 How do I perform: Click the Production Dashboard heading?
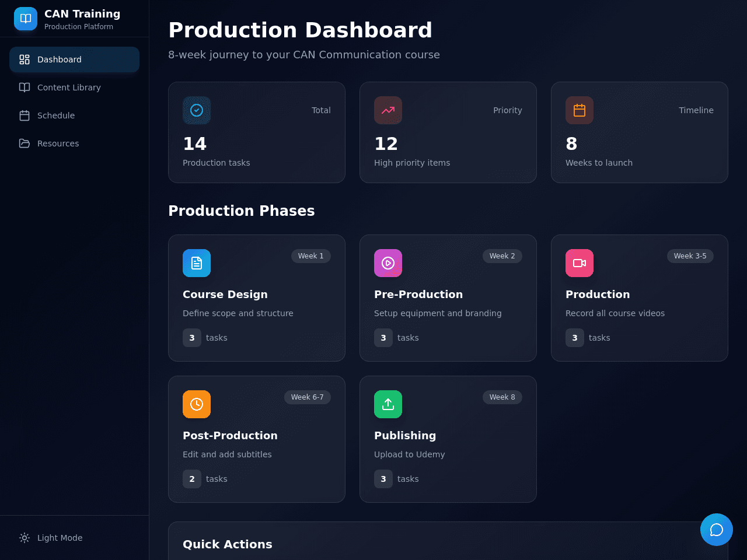click(301, 30)
